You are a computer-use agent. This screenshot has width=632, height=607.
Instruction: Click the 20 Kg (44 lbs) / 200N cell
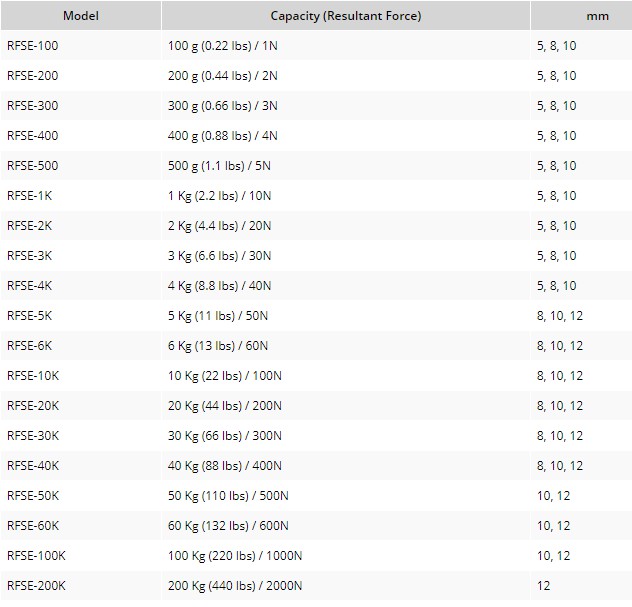tap(225, 406)
